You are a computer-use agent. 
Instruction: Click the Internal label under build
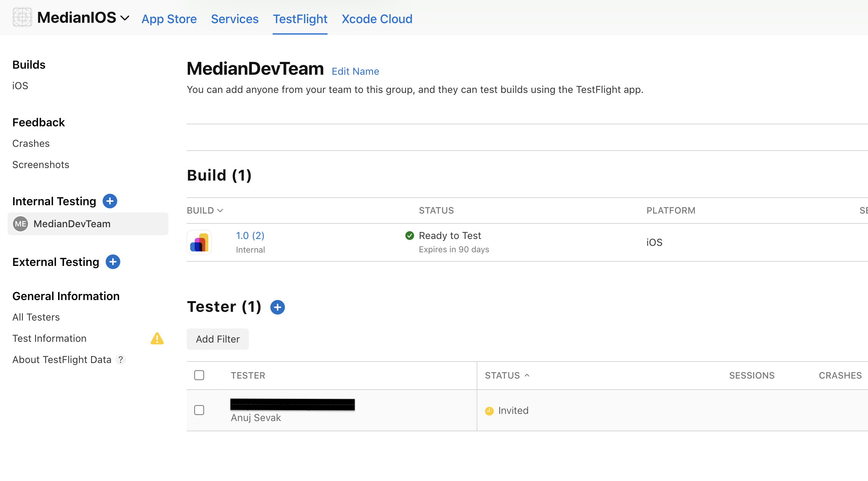tap(250, 250)
